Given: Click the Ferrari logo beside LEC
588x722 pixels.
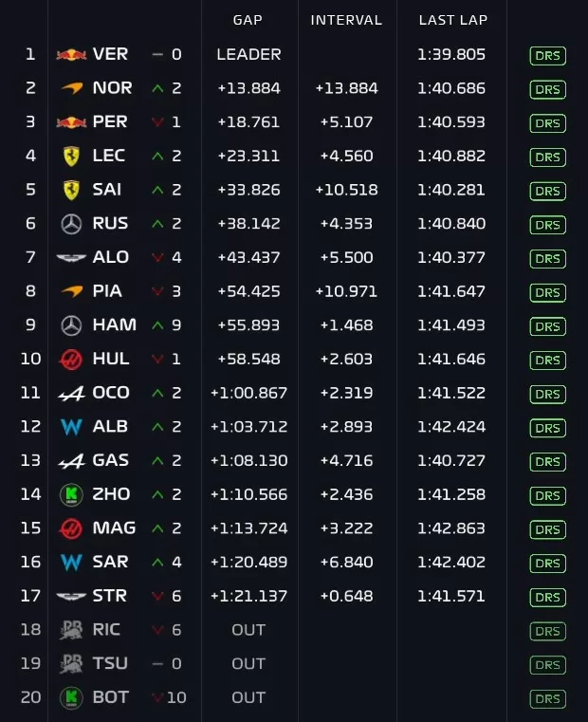Looking at the screenshot, I should click(71, 157).
